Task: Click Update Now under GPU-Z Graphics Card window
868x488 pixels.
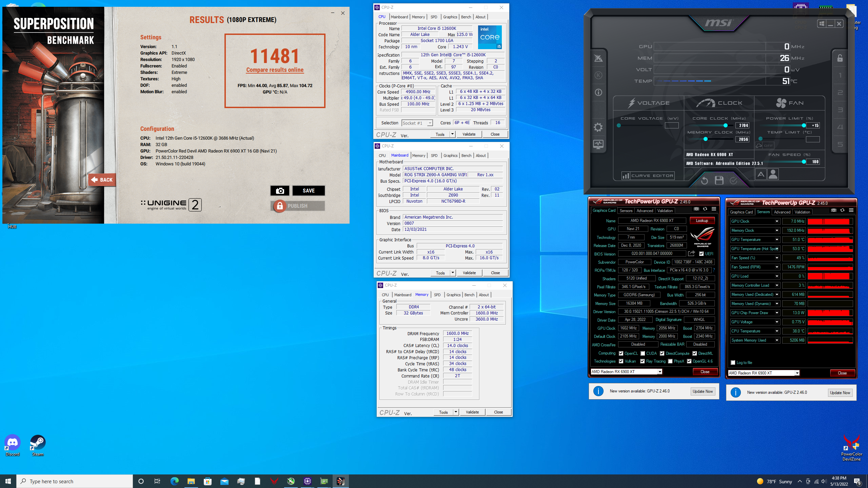Action: click(703, 391)
